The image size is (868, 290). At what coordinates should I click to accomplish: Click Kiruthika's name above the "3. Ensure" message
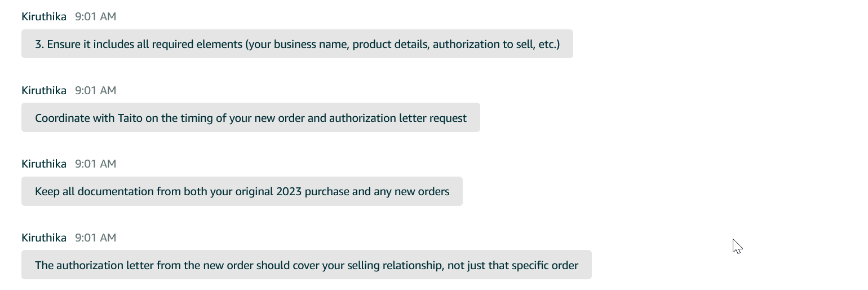point(44,17)
